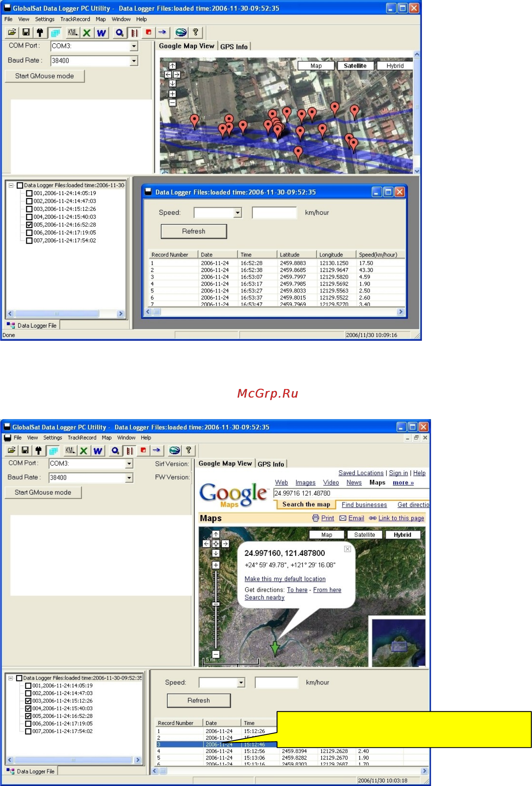Image resolution: width=532 pixels, height=786 pixels.
Task: Save icon in upper window toolbar
Action: [26, 33]
